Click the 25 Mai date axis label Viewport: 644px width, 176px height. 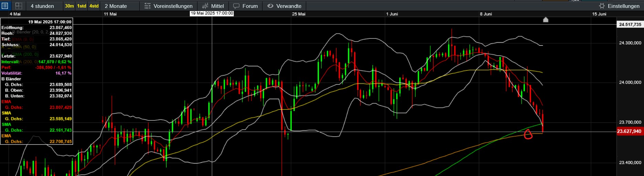tap(299, 14)
